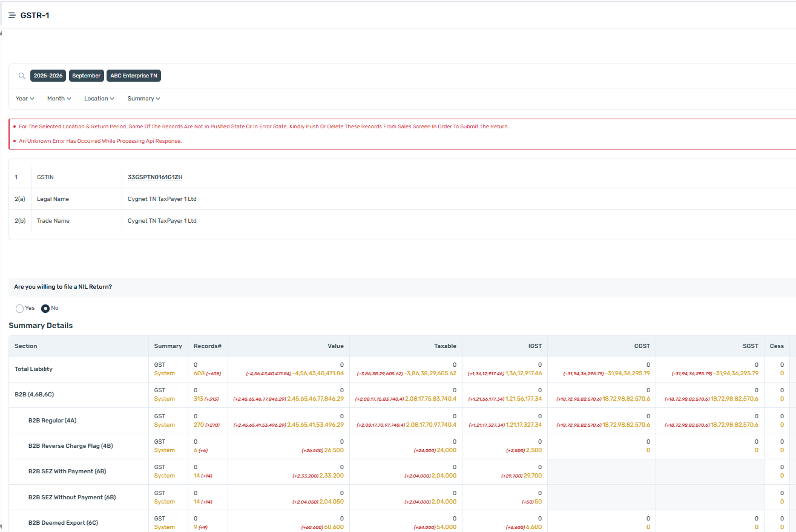Select the B2B Reverse Charge Flag (4B) row

[x=70, y=446]
